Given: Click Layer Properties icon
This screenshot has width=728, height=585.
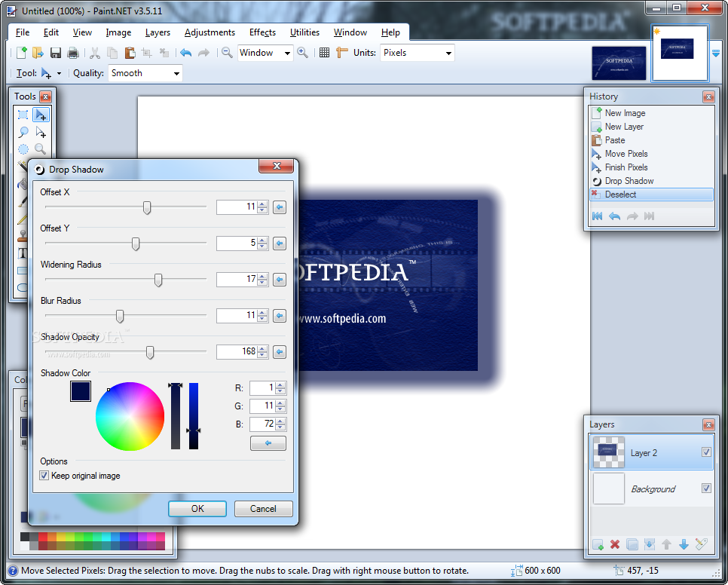Looking at the screenshot, I should coord(701,544).
